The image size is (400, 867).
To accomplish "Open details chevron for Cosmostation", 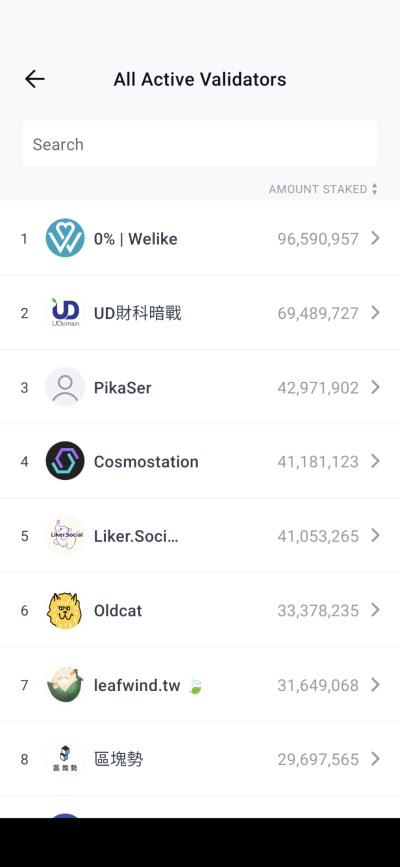I will tap(375, 461).
